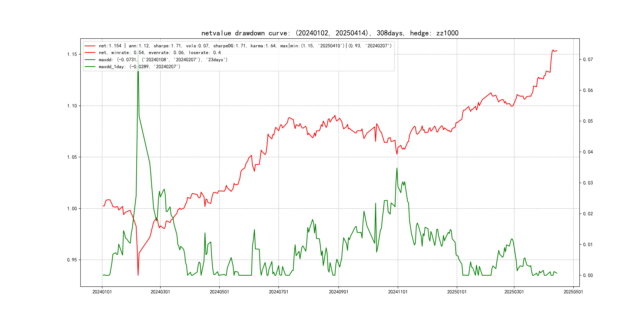This screenshot has width=644, height=322.
Task: Click the 20250101 x-axis tick label
Action: (457, 292)
